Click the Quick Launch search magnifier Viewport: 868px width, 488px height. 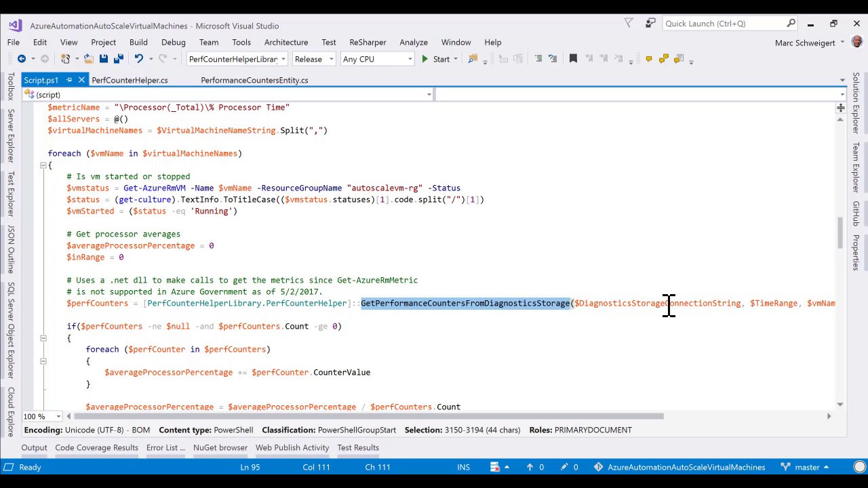click(791, 23)
